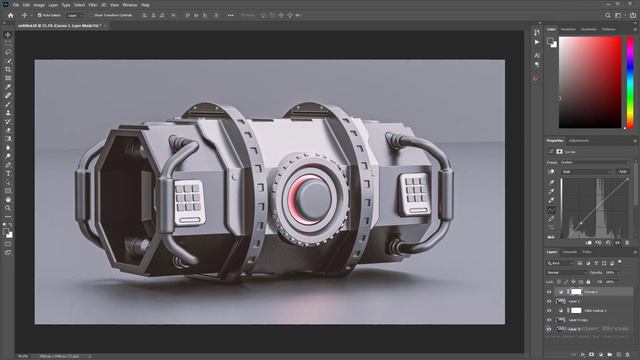Switch to the Channels tab

coord(570,252)
